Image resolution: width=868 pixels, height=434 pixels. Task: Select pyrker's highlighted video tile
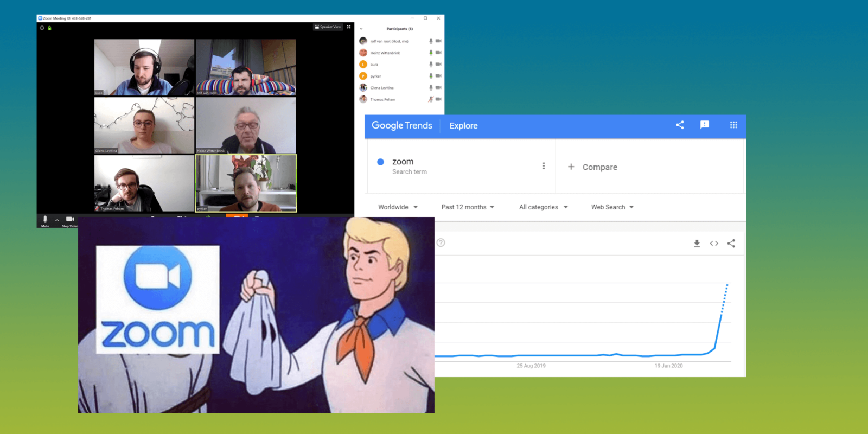[x=246, y=183]
